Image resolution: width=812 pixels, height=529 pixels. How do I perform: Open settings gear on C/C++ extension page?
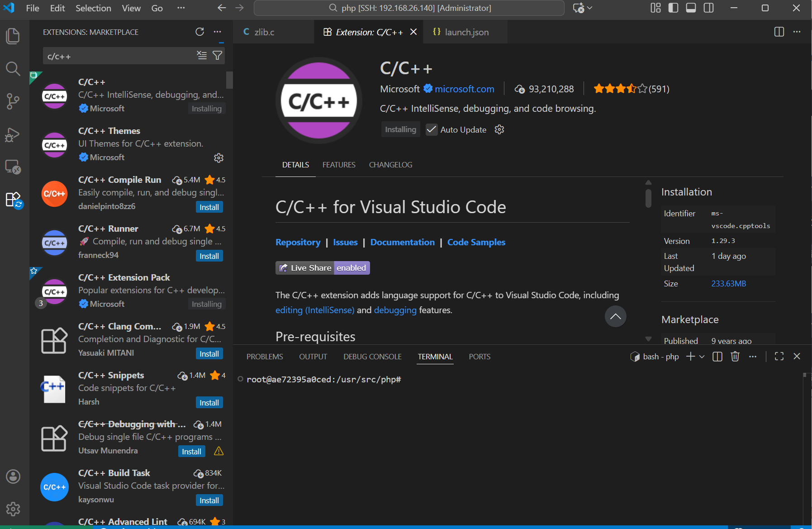click(499, 129)
